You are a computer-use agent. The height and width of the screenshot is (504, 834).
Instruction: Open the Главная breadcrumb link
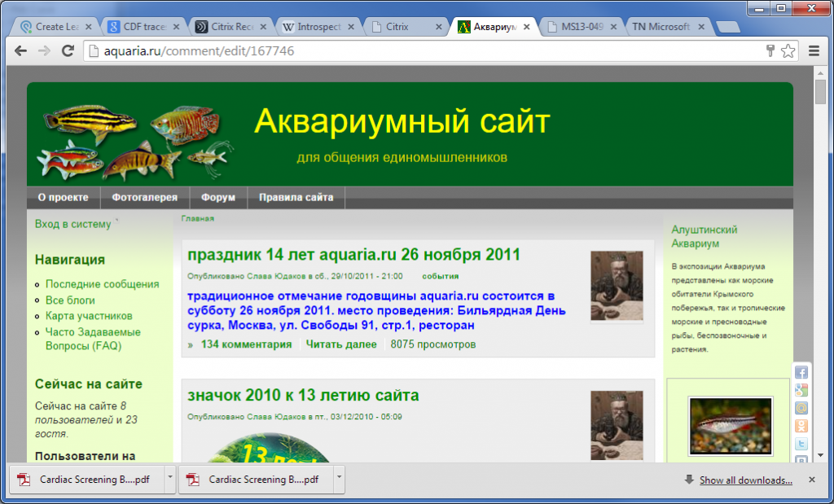pos(198,218)
